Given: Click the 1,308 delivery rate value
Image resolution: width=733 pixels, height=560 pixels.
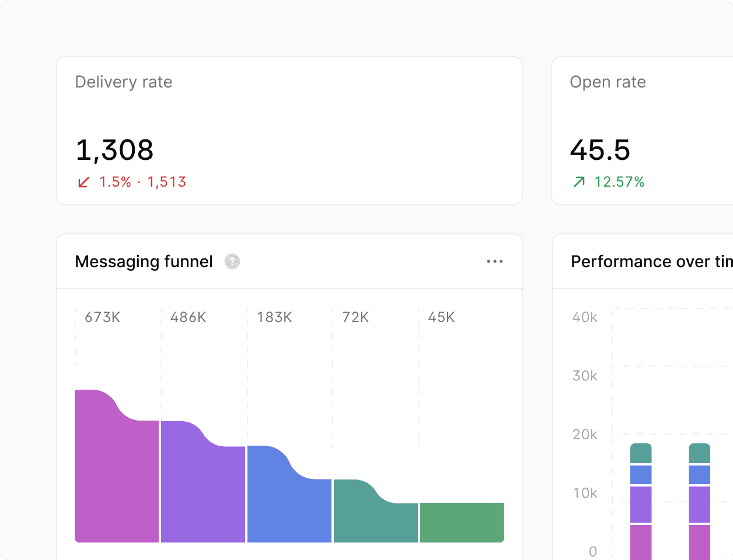Looking at the screenshot, I should (x=114, y=150).
